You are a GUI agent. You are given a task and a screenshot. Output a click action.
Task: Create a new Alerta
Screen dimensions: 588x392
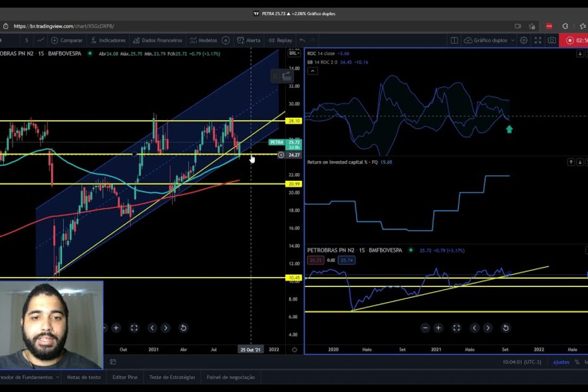click(x=248, y=40)
